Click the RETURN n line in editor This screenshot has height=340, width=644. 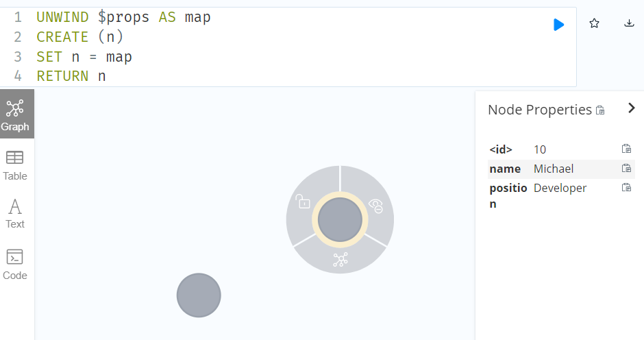[71, 77]
